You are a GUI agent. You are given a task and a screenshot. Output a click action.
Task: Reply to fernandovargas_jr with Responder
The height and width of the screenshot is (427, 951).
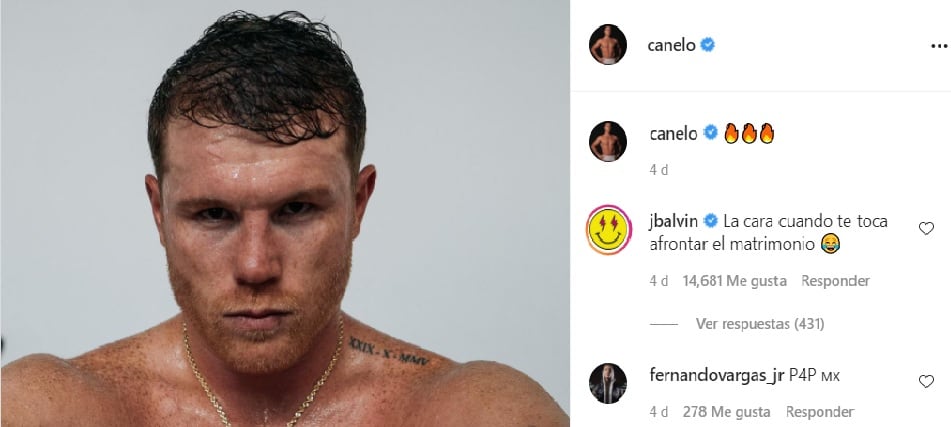819,412
